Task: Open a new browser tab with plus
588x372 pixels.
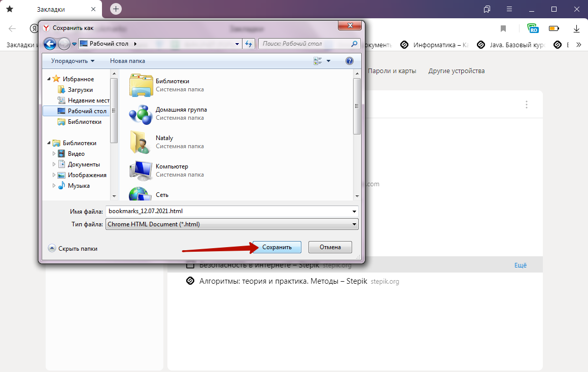Action: click(116, 9)
